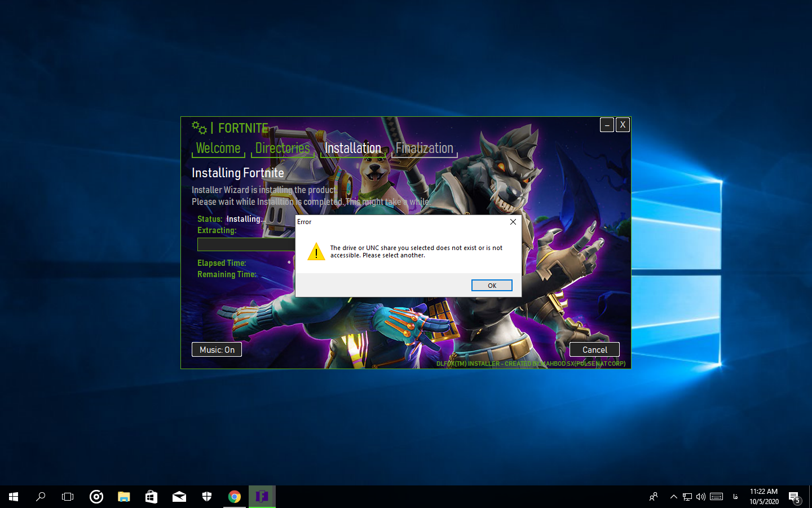Click the extraction progress bar
The image size is (812, 508).
click(246, 244)
